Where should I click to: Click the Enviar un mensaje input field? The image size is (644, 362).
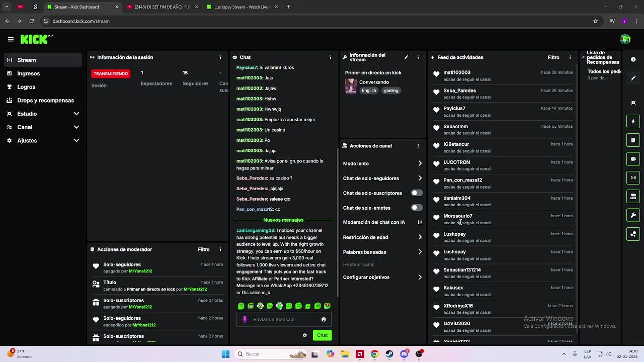click(284, 319)
